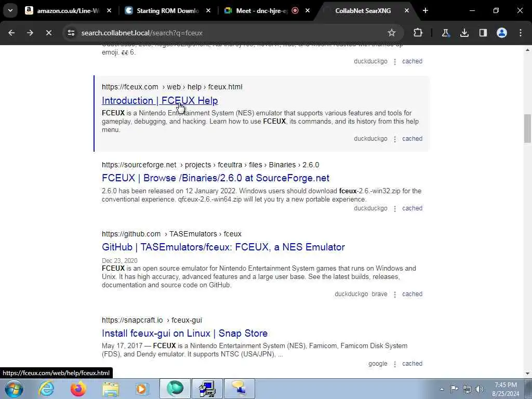532x399 pixels.
Task: Click brave engine label on GitHub result
Action: tap(379, 294)
